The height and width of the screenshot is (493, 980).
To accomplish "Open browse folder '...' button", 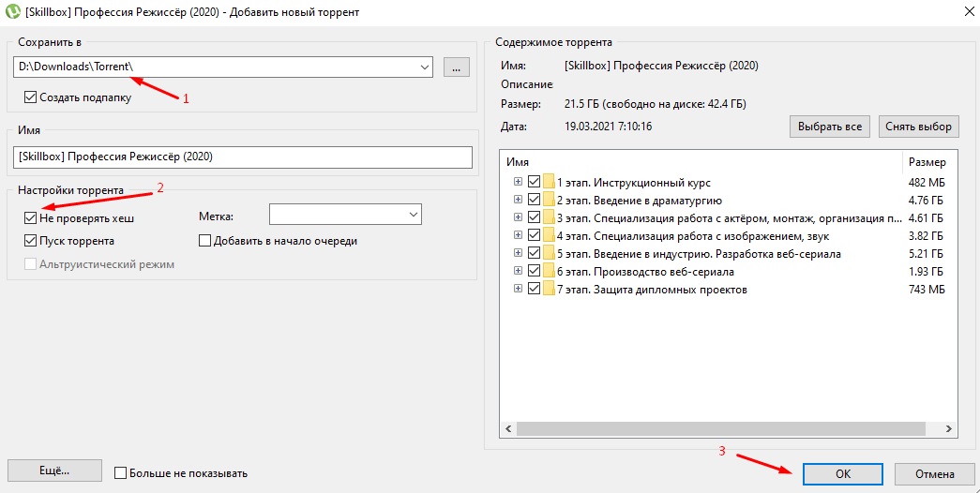I will tap(456, 67).
